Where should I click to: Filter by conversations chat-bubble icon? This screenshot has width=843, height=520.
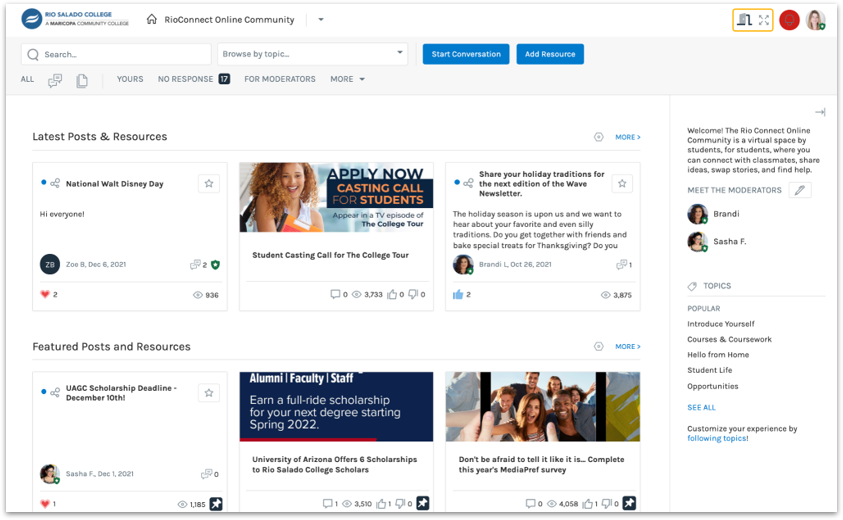[x=55, y=81]
